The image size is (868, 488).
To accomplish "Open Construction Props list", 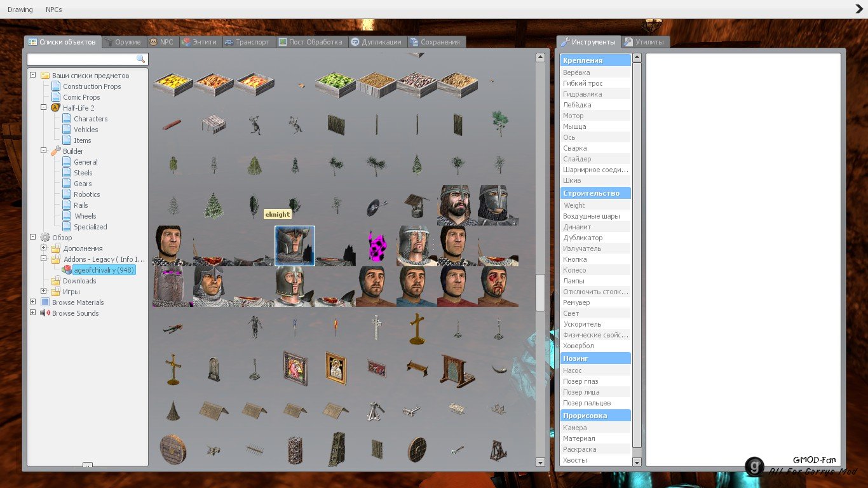I will click(92, 86).
